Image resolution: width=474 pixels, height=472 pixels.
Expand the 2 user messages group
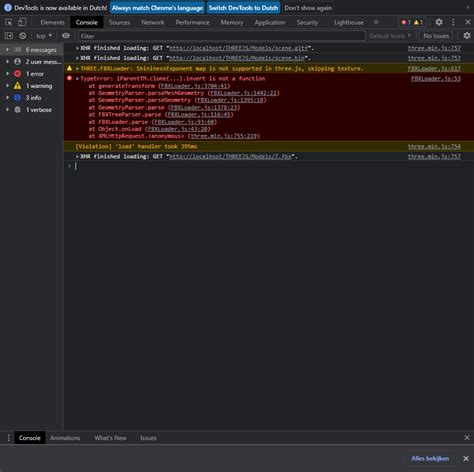[8, 62]
